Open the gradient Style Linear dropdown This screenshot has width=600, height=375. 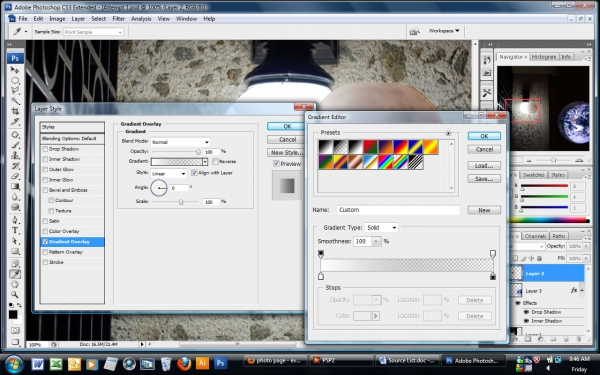168,174
